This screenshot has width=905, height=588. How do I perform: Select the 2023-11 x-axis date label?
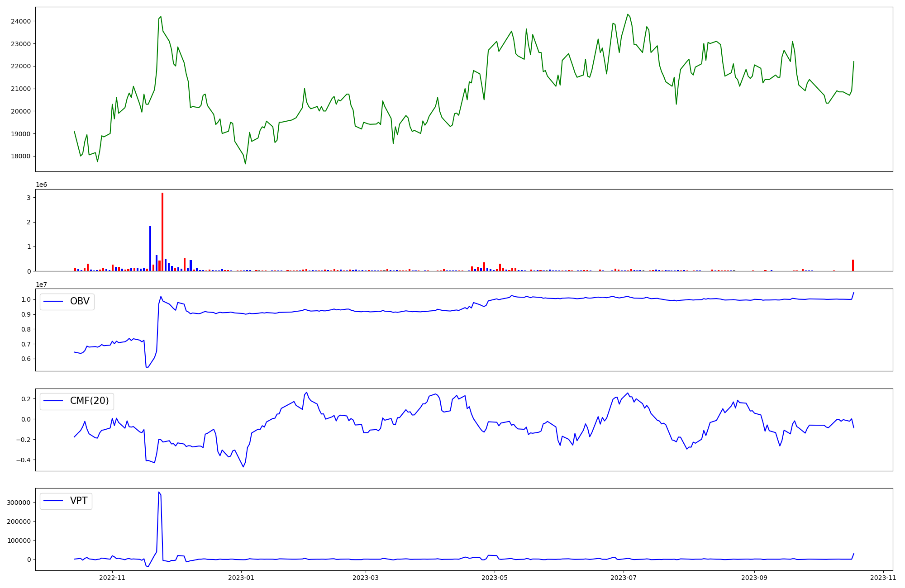click(883, 578)
